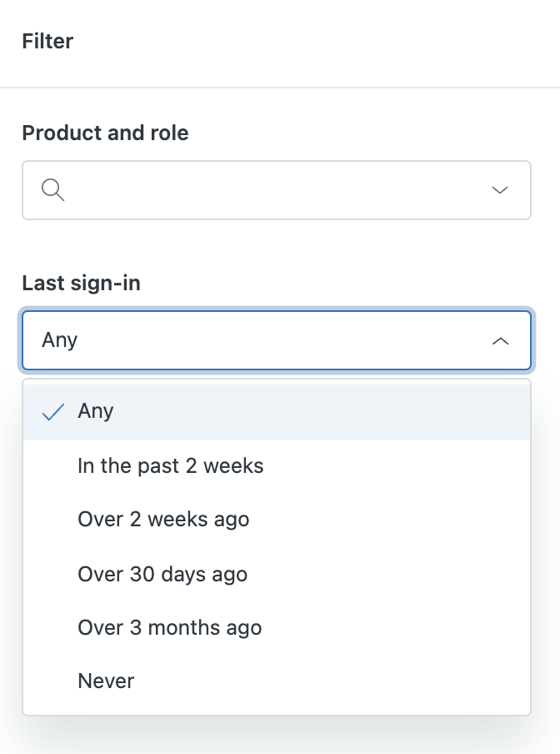Click the blue checkmark beside Any
The height and width of the screenshot is (754, 560).
(53, 411)
